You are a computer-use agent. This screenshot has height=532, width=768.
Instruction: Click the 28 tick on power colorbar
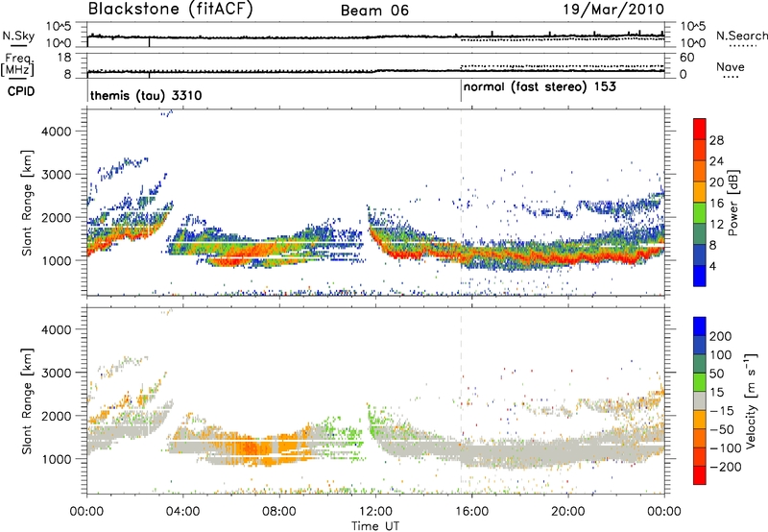pos(716,140)
